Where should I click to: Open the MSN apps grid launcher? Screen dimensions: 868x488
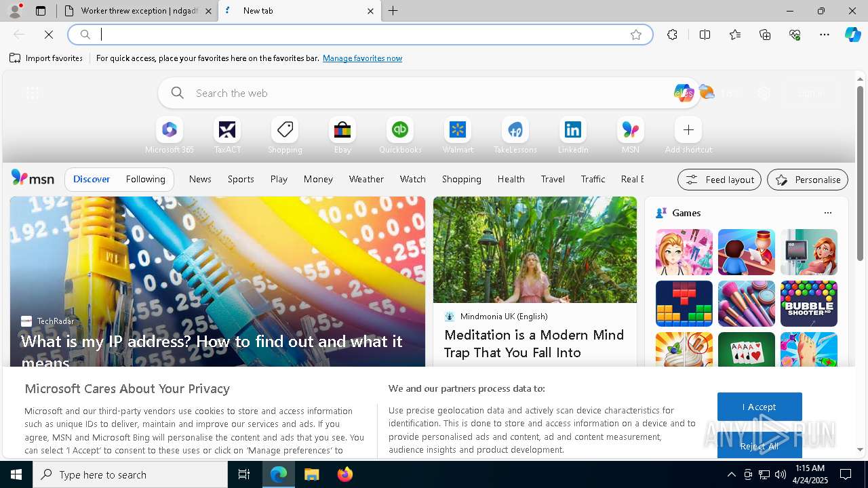click(32, 93)
